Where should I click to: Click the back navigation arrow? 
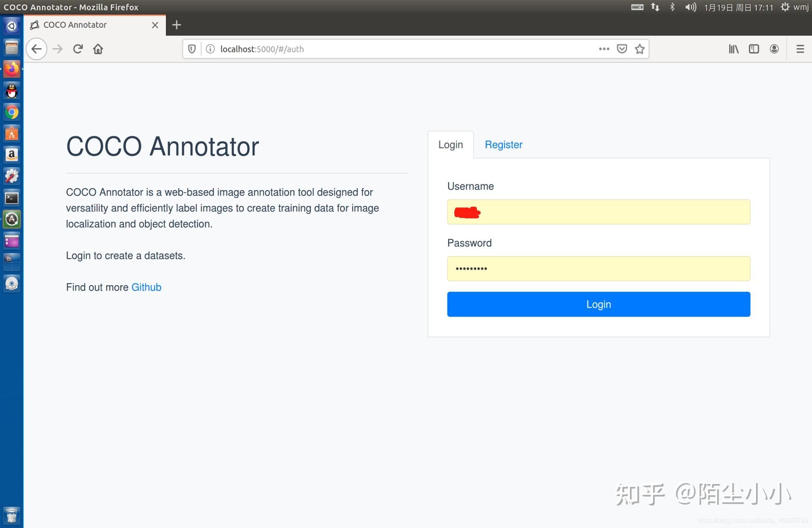click(36, 49)
